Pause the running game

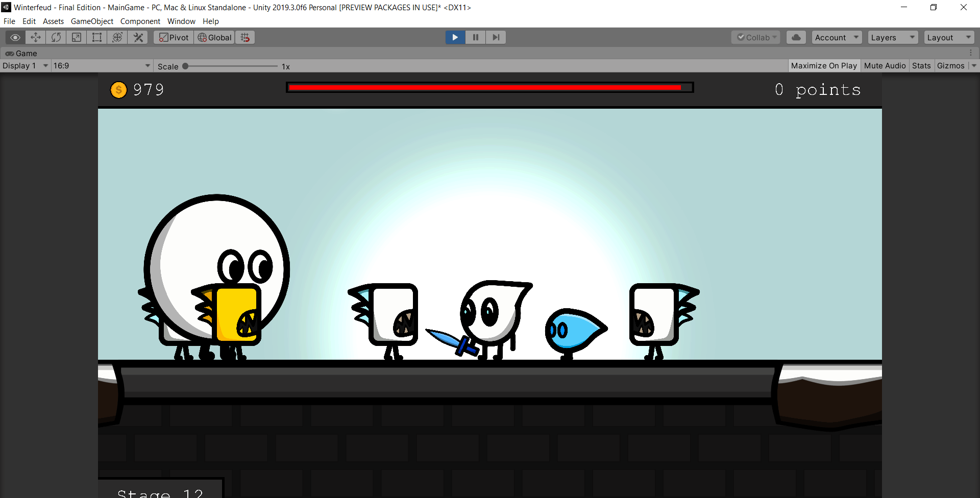pos(475,37)
